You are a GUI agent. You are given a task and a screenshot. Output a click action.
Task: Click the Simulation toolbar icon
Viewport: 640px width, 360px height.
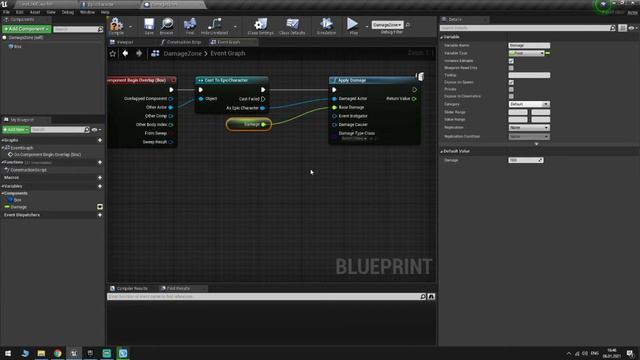[326, 25]
